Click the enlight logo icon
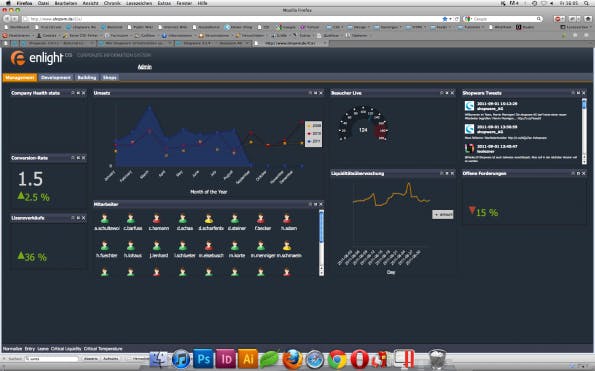 coord(17,58)
